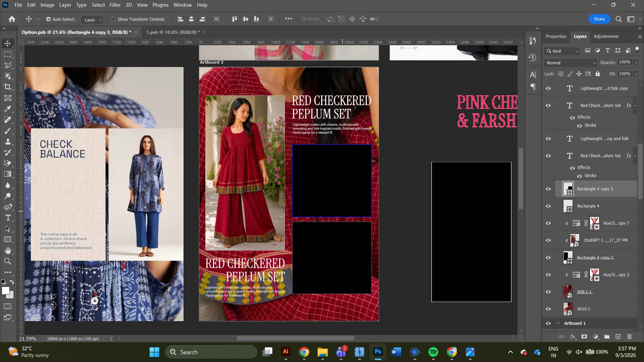This screenshot has width=644, height=362.
Task: Open the blend mode Normal dropdown
Action: pyautogui.click(x=571, y=63)
